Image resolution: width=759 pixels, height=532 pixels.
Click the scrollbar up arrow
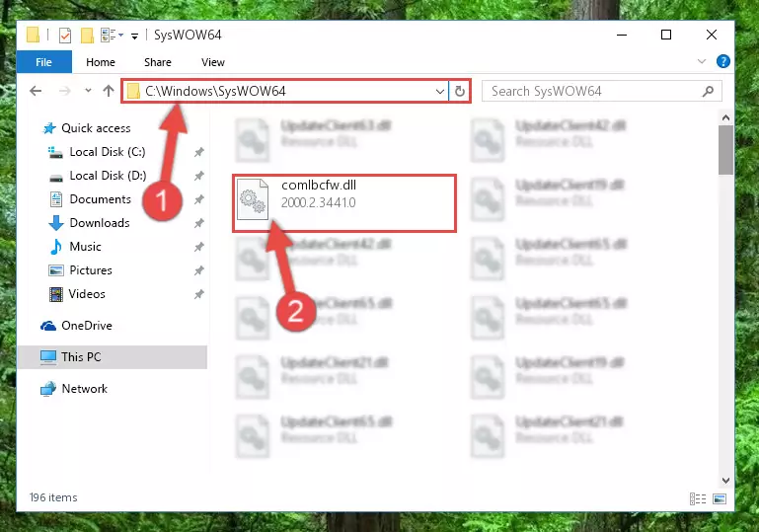point(725,117)
